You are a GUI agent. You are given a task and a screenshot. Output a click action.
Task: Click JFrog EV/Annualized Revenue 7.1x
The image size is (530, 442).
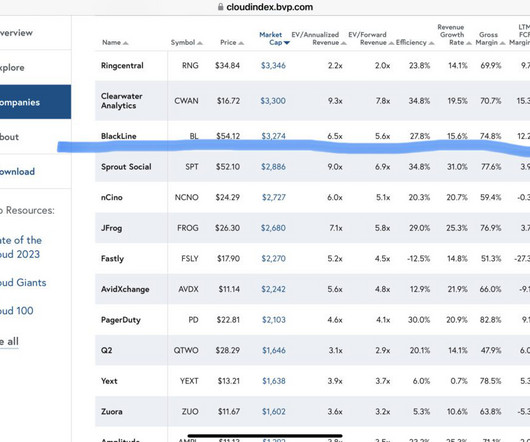336,228
